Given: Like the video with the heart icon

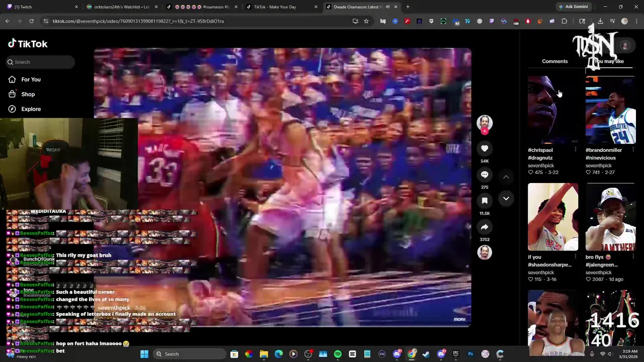Looking at the screenshot, I should [485, 148].
